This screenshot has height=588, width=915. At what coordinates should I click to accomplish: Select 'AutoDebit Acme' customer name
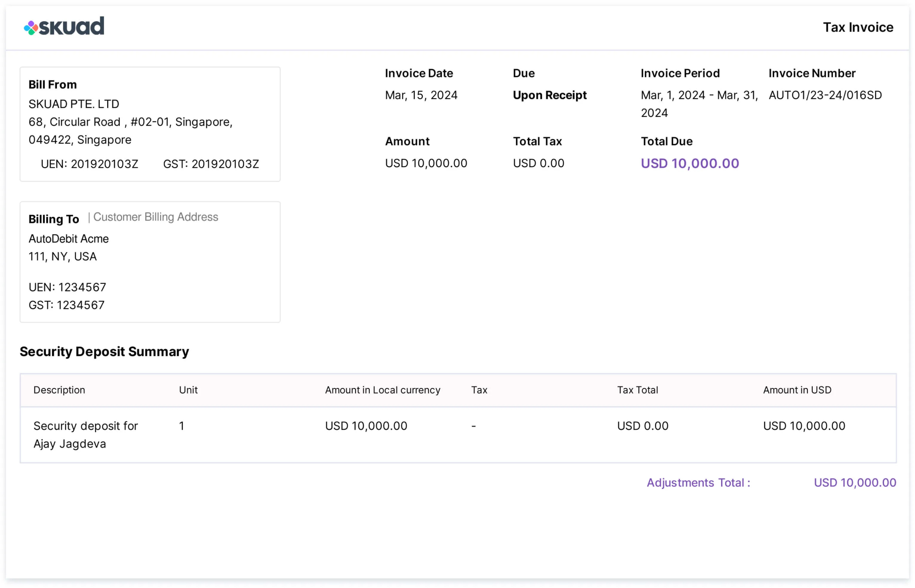pos(69,239)
